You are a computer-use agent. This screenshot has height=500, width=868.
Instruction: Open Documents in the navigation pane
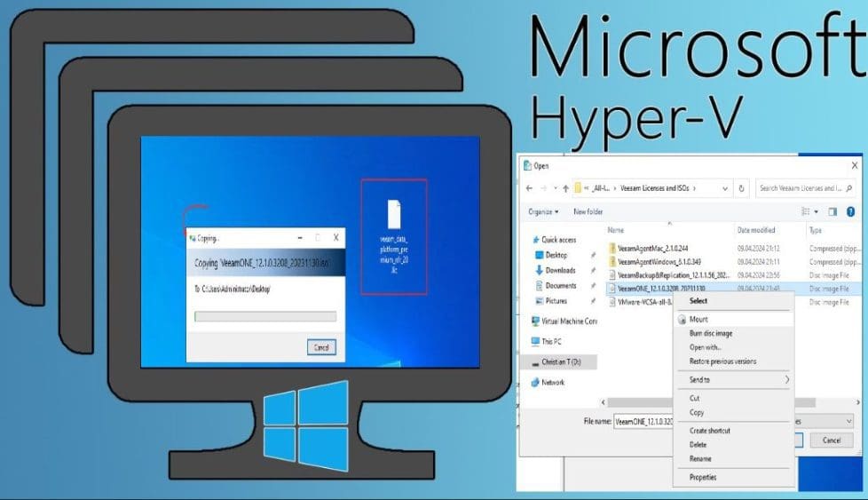point(556,286)
